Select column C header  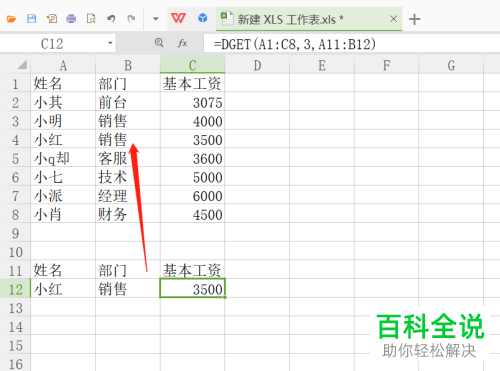[x=193, y=65]
